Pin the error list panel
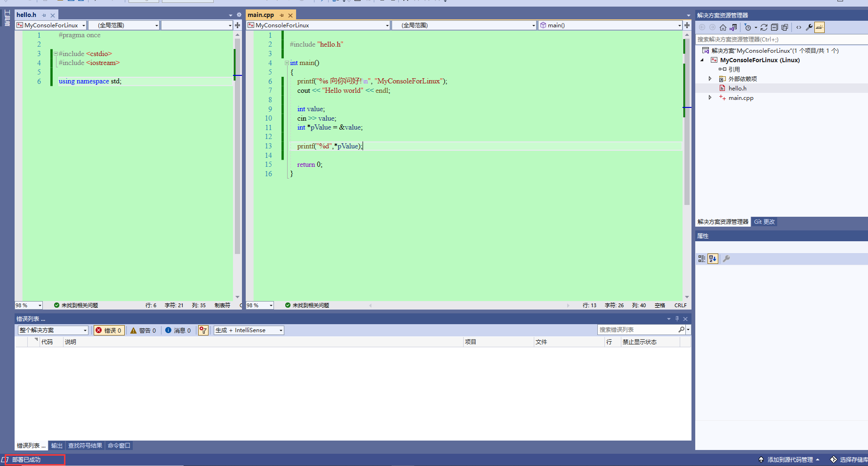The image size is (868, 466). [677, 319]
